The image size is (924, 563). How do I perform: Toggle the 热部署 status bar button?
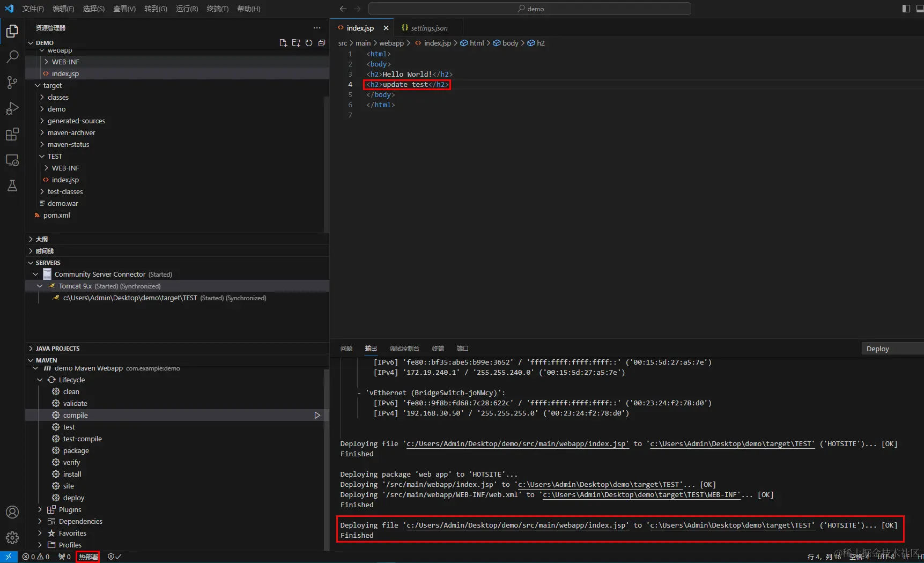[88, 557]
